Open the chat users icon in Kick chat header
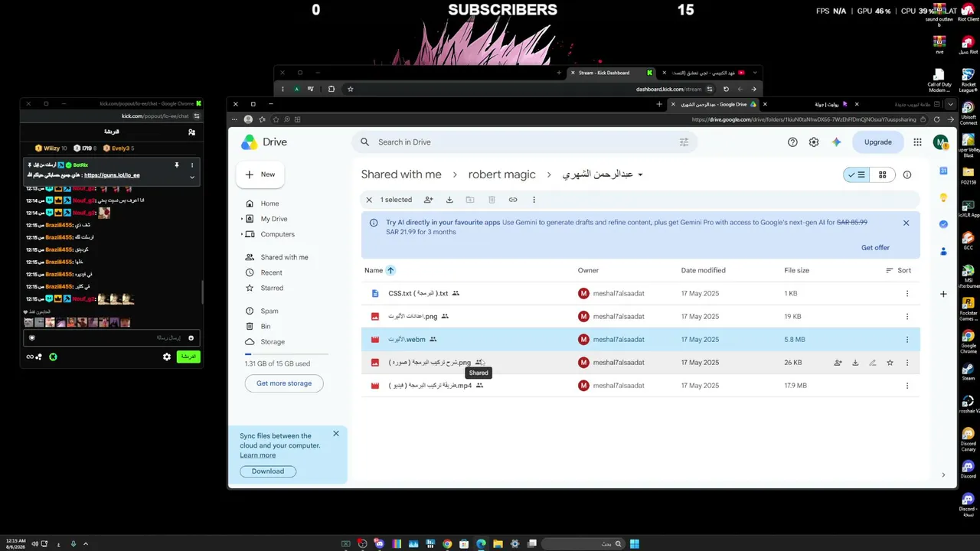 coord(191,132)
